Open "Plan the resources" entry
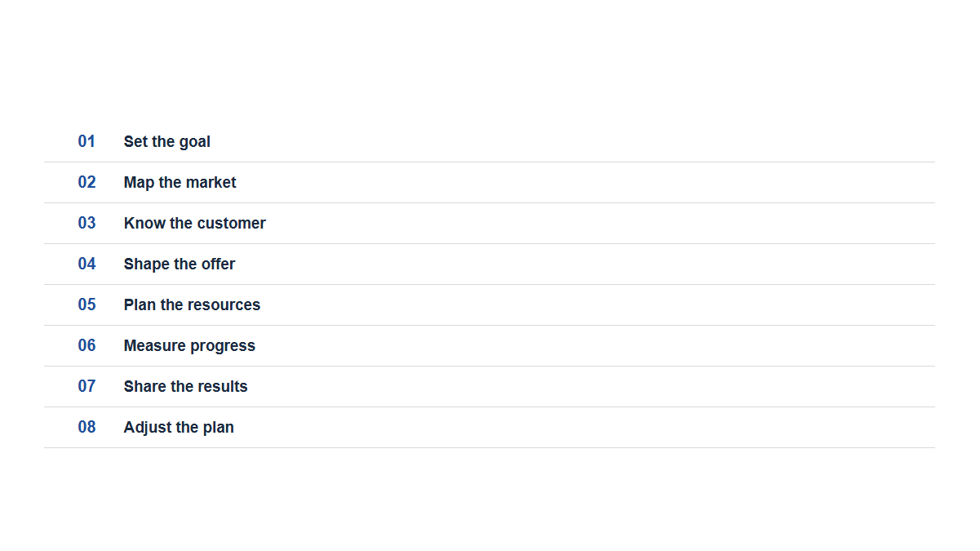Screen dimensions: 980x551 click(490, 305)
